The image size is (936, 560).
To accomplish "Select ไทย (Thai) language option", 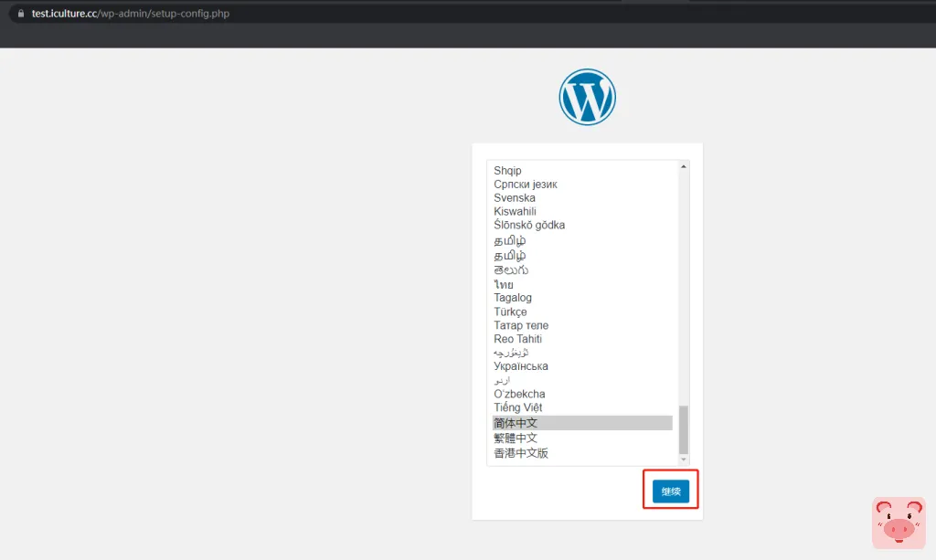I will [582, 284].
